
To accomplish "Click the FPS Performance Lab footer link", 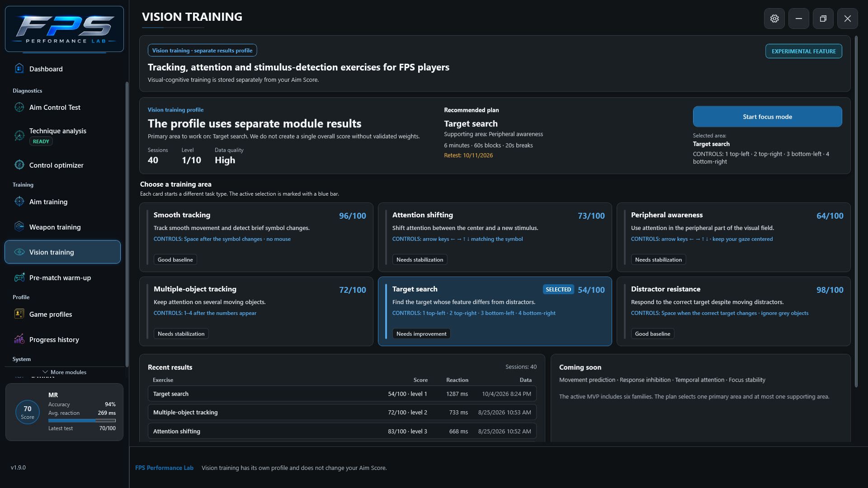I will tap(164, 468).
